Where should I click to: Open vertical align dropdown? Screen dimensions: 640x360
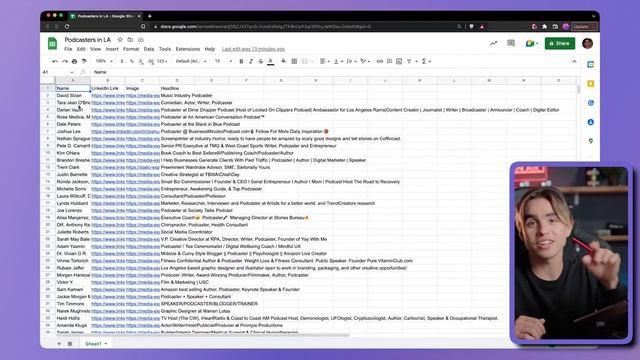click(338, 61)
